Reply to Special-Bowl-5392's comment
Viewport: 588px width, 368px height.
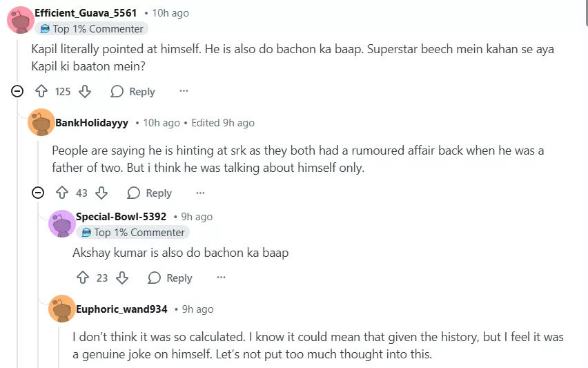click(170, 278)
